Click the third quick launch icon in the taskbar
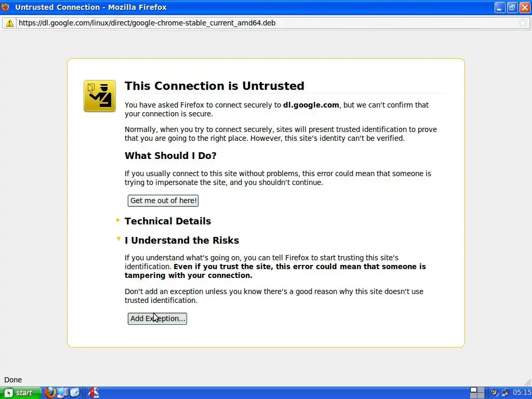Screen dimensions: 532x399 click(x=75, y=393)
